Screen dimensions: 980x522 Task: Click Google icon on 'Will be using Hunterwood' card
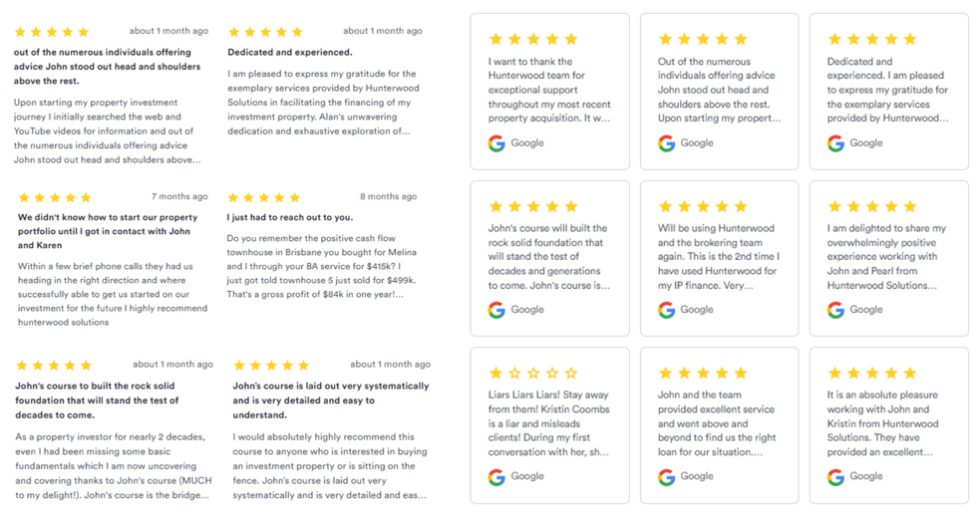(667, 310)
